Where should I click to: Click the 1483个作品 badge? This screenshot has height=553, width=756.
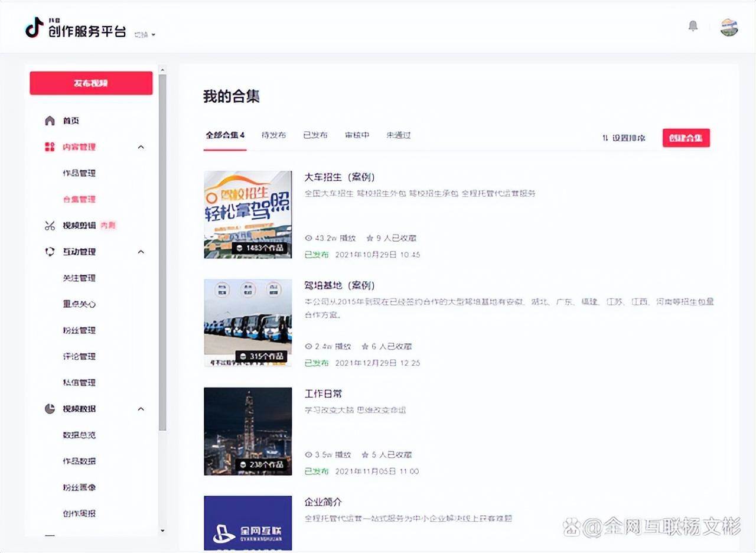coord(259,248)
